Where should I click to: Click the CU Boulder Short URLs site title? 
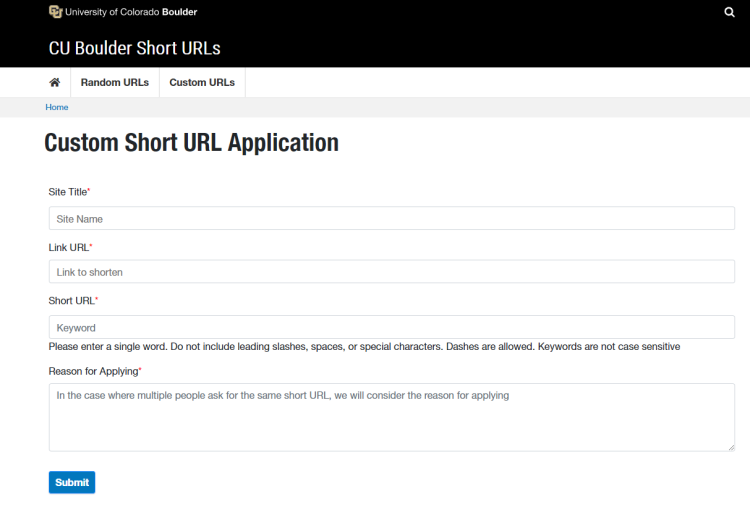[134, 48]
